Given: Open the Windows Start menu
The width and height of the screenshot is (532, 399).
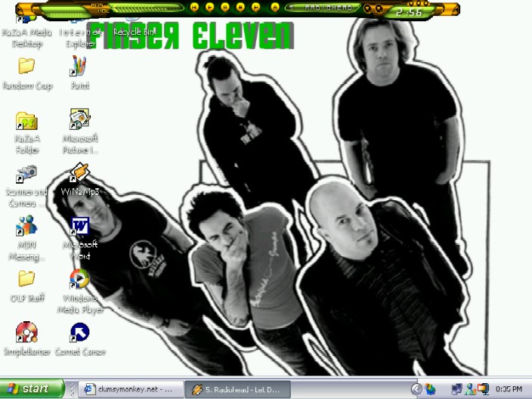Looking at the screenshot, I should [32, 388].
